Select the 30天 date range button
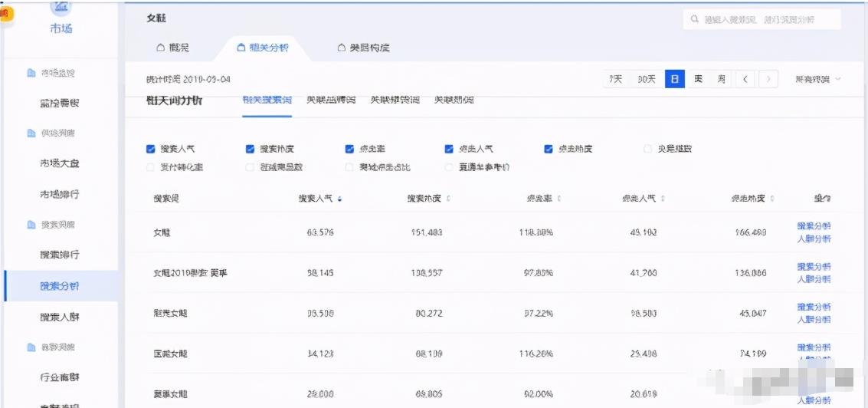Viewport: 868px width, 408px height. [x=646, y=79]
